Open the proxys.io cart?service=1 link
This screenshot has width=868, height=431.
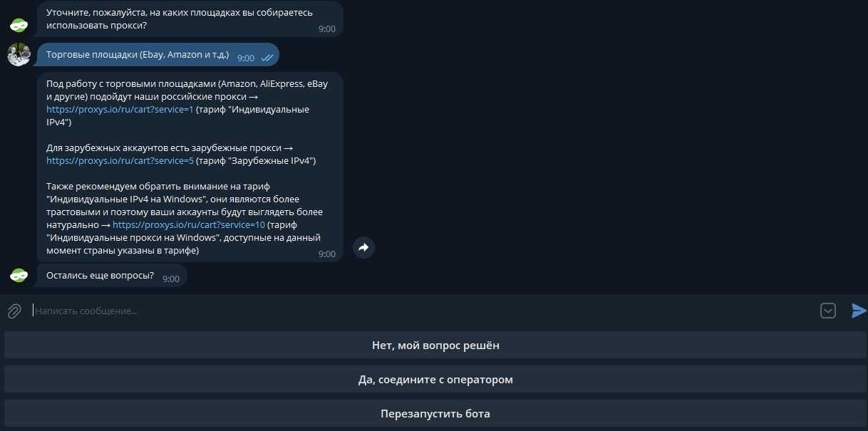(x=120, y=110)
